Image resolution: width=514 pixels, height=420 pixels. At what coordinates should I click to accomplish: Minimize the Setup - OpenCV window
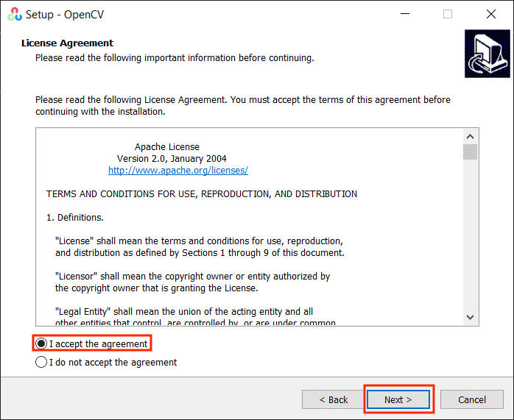[x=405, y=14]
